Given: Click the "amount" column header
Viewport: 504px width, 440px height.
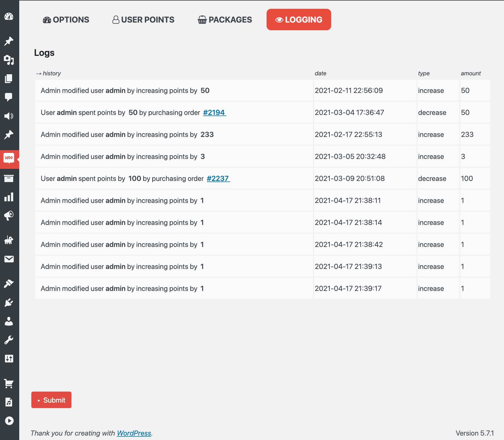Looking at the screenshot, I should pos(471,73).
